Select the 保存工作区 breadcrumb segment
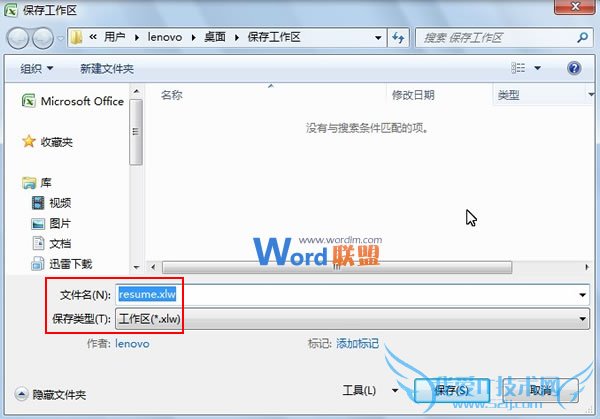This screenshot has width=600, height=419. coord(274,37)
